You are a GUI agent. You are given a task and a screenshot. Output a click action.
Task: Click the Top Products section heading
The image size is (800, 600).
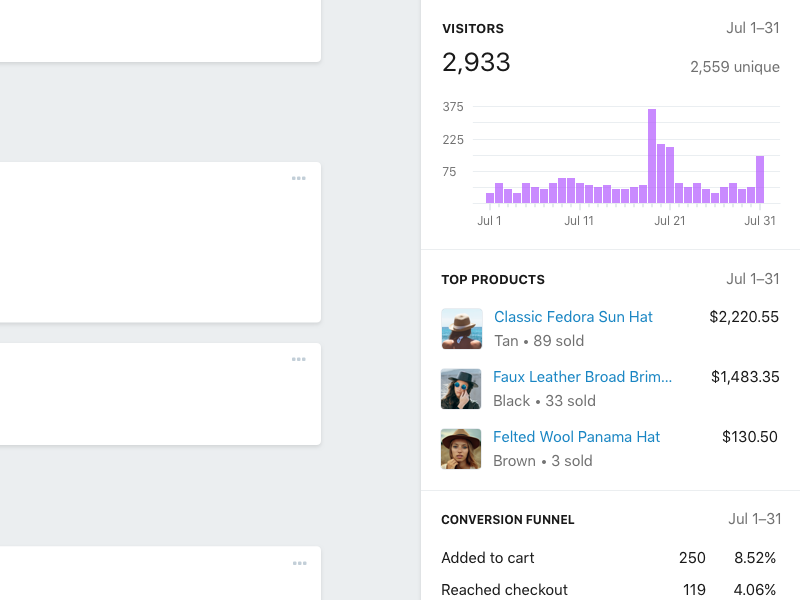pos(493,280)
